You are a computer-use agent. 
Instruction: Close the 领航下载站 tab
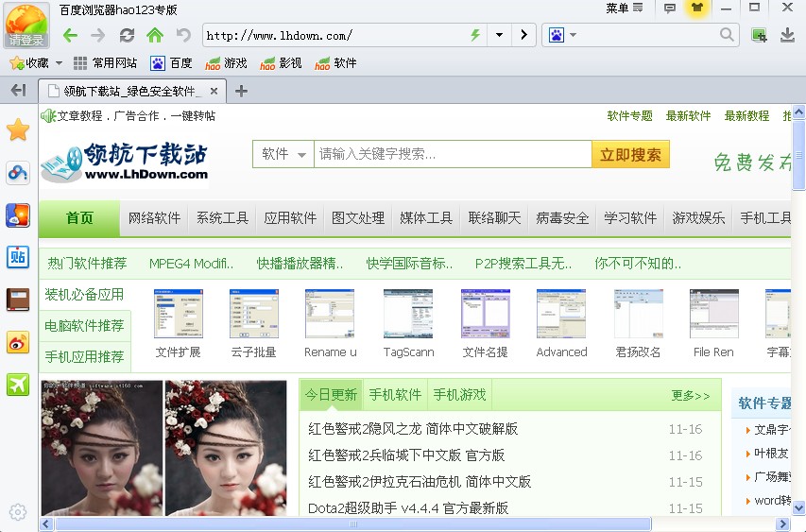click(214, 91)
